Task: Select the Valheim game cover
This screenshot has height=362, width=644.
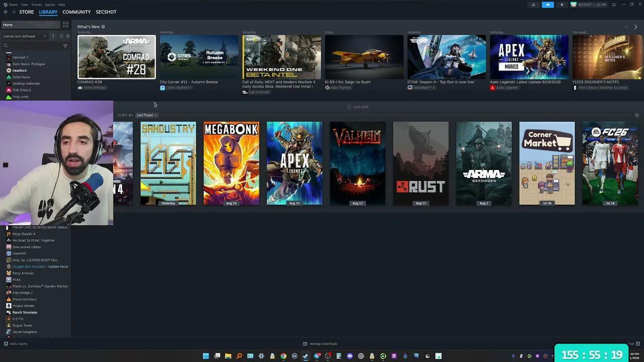Action: pyautogui.click(x=358, y=163)
